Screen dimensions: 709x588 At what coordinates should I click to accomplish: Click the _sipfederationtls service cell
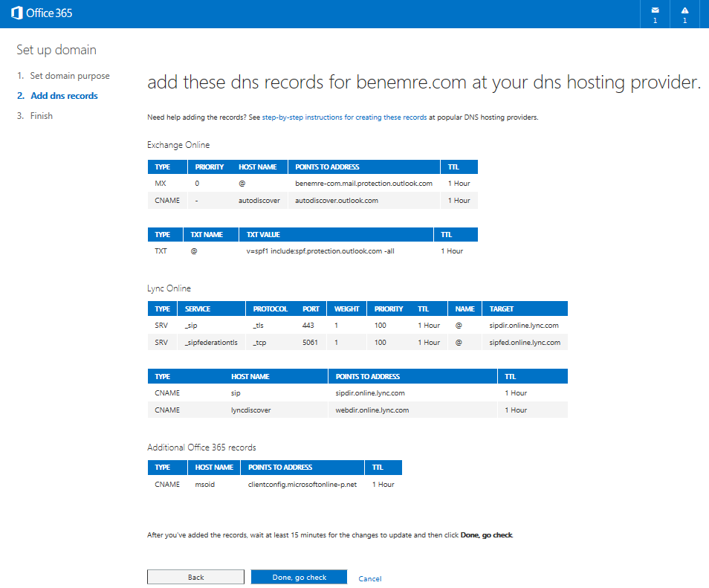point(211,343)
